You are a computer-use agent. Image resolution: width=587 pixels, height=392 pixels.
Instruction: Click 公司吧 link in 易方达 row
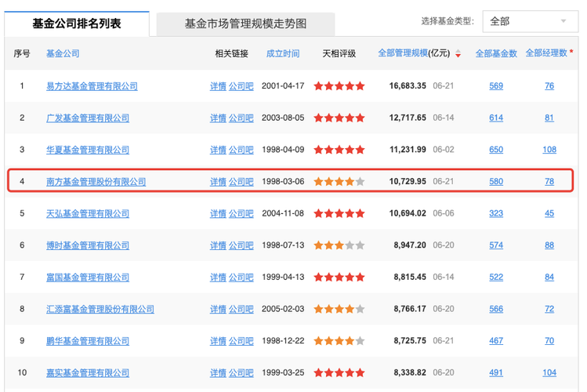pos(241,86)
